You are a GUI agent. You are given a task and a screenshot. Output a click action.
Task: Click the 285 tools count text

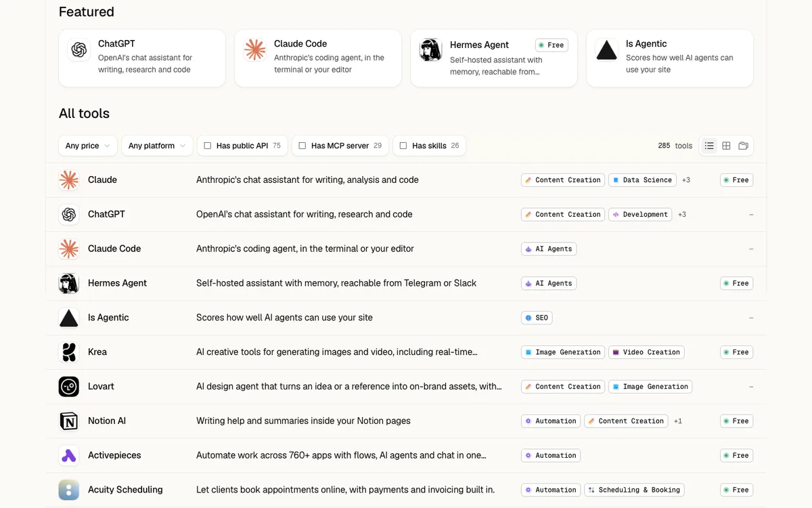click(675, 146)
